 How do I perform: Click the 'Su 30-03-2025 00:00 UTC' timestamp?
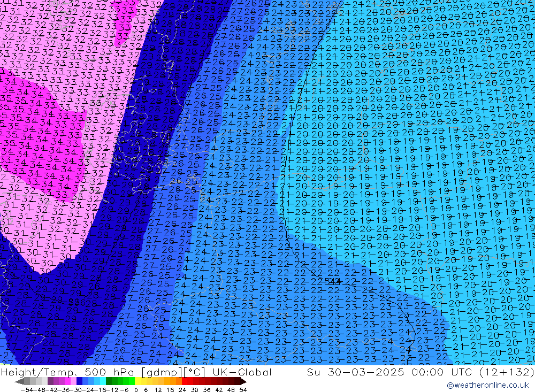click(x=391, y=372)
